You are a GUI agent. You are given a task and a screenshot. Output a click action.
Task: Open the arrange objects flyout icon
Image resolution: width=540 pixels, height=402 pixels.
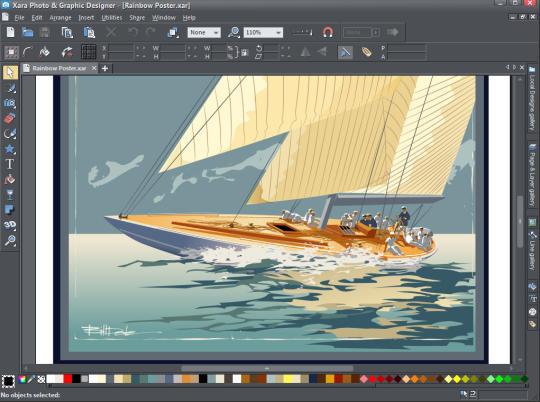pyautogui.click(x=173, y=32)
